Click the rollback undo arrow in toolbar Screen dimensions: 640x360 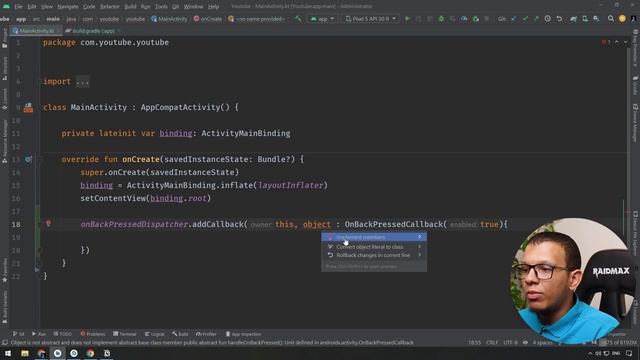click(559, 19)
